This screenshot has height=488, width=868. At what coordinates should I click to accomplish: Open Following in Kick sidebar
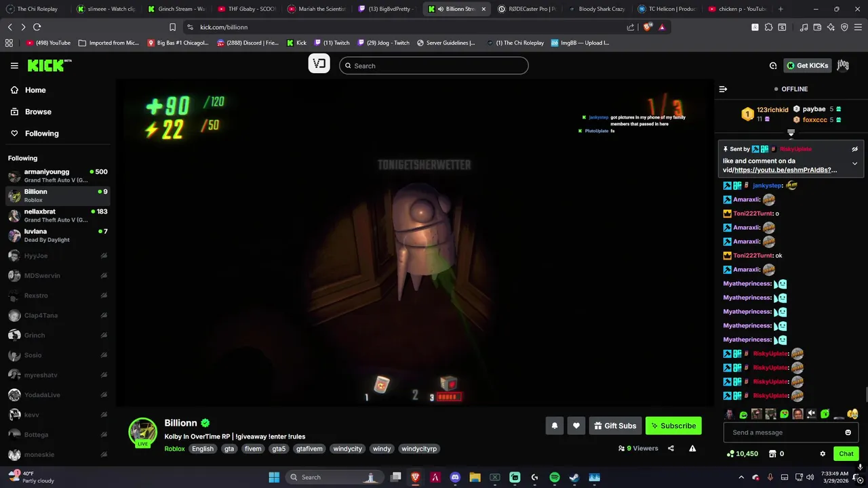[x=41, y=134]
